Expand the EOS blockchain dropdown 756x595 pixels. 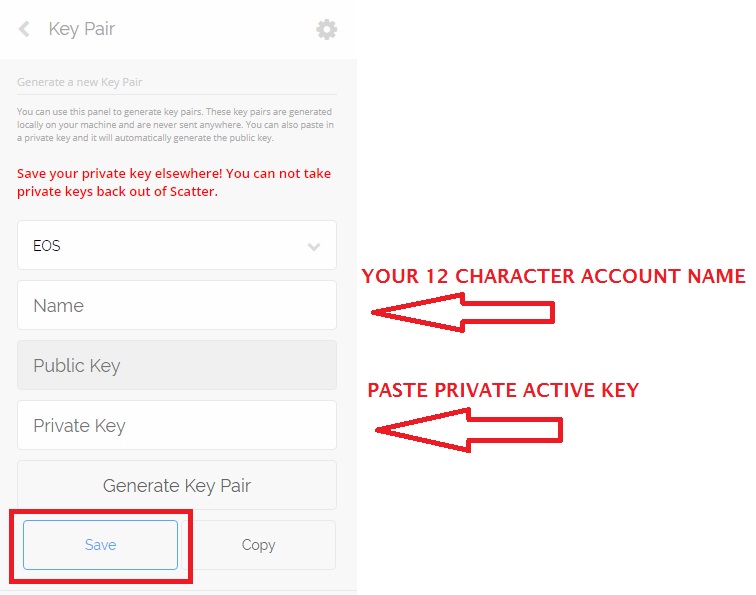click(x=177, y=245)
